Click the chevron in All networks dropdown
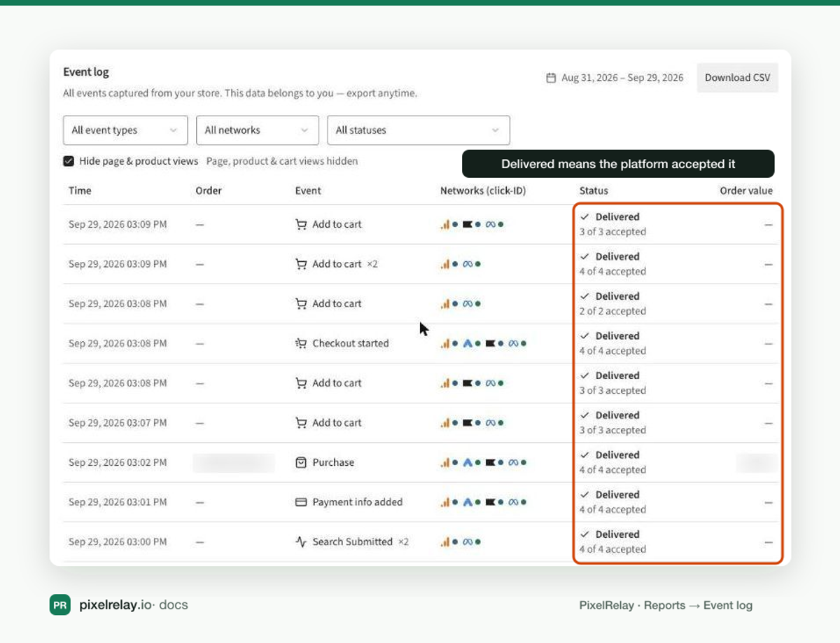The image size is (840, 643). pyautogui.click(x=304, y=130)
